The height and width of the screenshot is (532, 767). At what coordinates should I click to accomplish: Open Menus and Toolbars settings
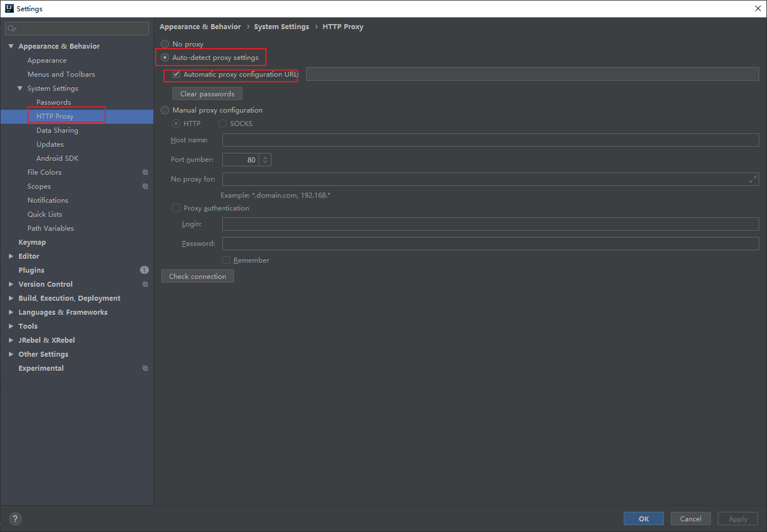tap(61, 74)
